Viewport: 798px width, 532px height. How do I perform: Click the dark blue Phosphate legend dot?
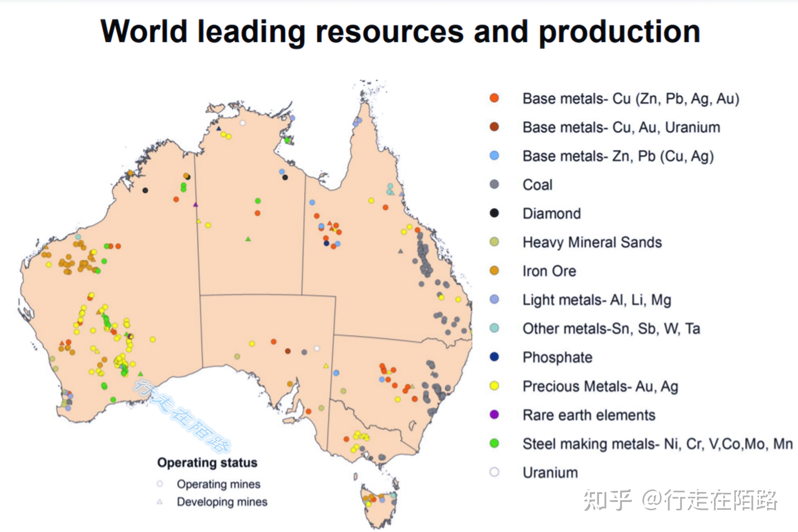494,357
